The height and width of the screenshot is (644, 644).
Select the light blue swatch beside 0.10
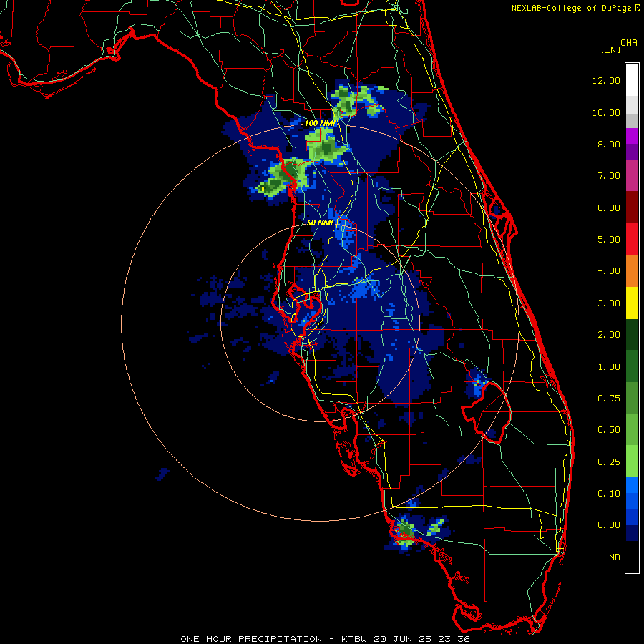(632, 485)
